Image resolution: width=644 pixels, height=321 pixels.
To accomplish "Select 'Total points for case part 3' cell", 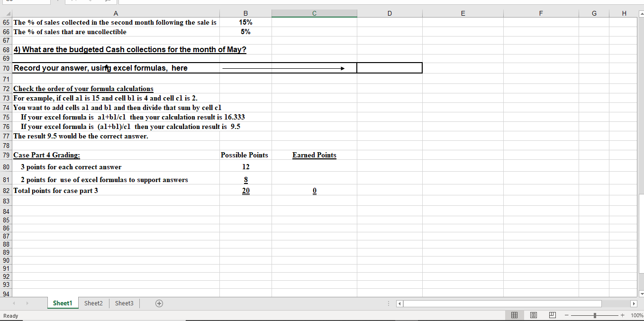I will pos(116,191).
